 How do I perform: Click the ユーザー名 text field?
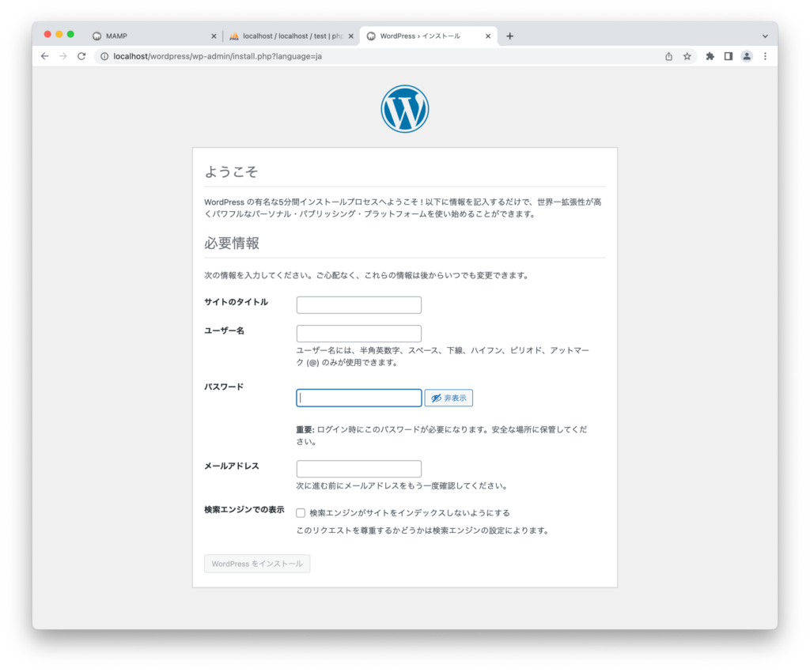click(x=358, y=334)
